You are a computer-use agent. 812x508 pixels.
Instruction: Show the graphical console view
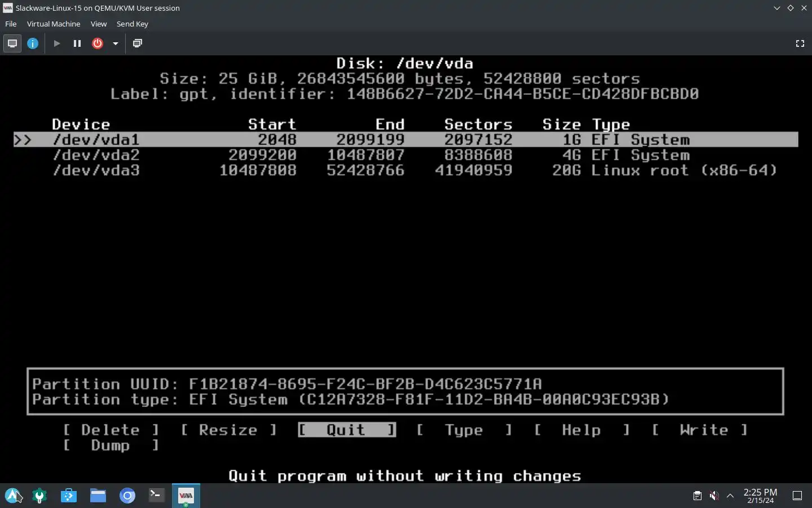12,43
